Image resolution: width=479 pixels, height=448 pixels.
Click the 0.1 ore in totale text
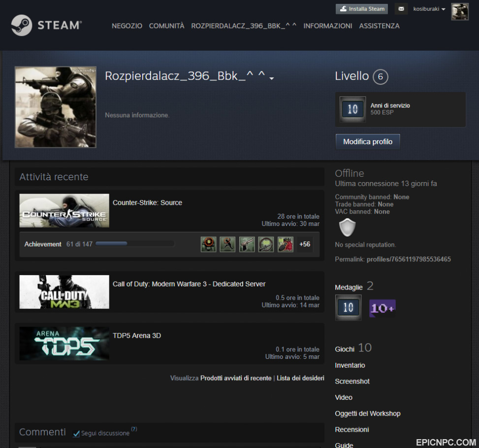pyautogui.click(x=297, y=350)
